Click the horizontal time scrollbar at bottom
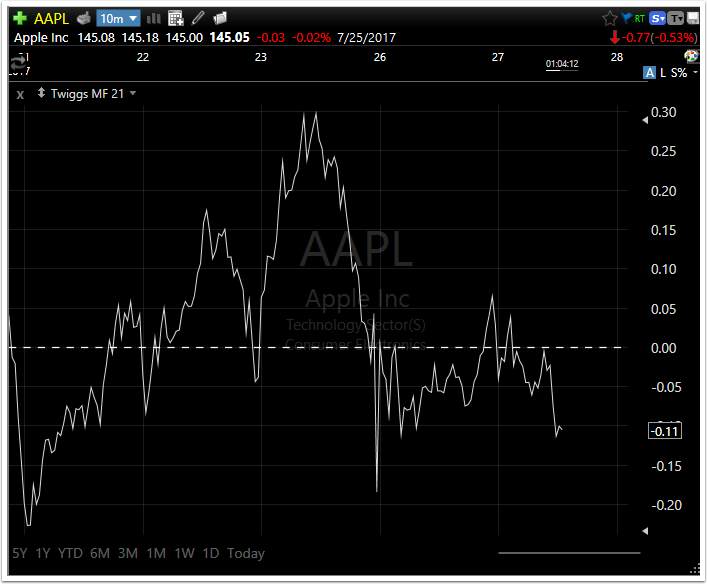707x584 pixels. 569,552
